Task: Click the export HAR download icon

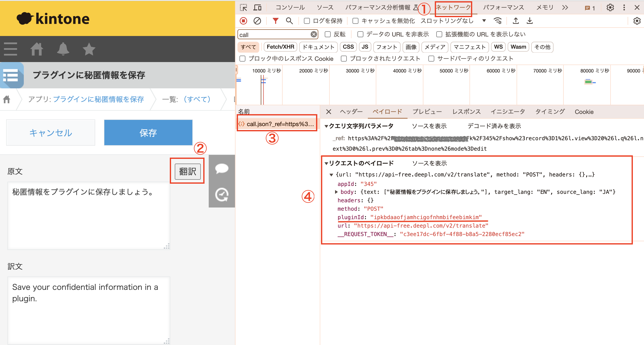Action: (529, 21)
